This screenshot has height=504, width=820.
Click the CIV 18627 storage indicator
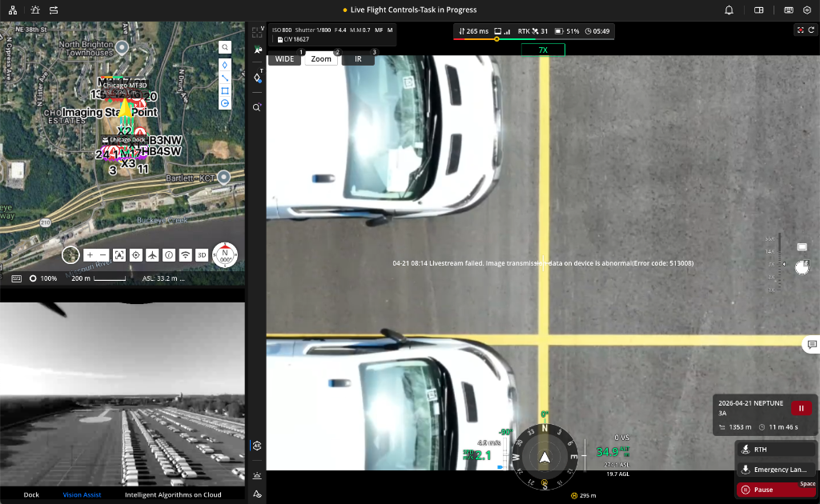[293, 39]
